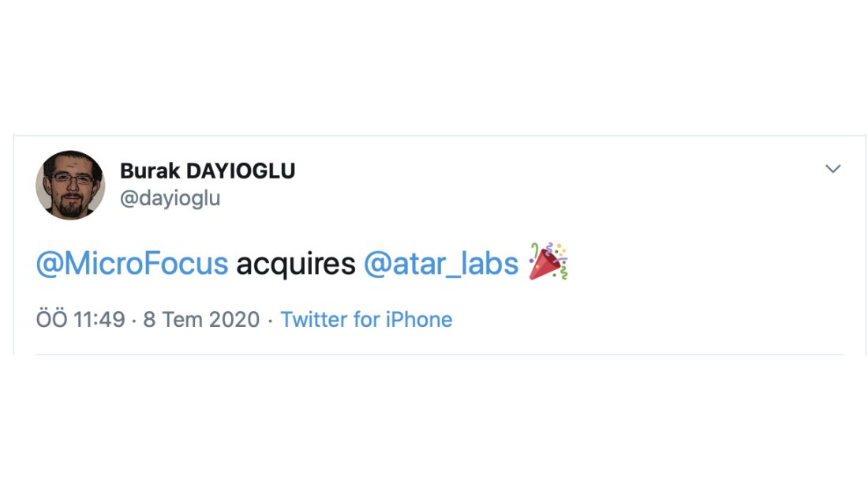The image size is (868, 488).
Task: Open the @atar_labs mention link
Action: (440, 264)
